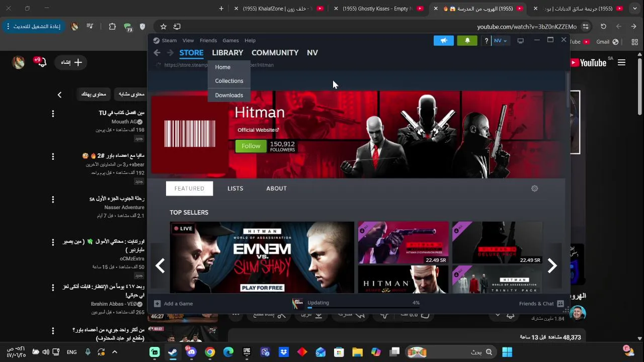Show next top sellers carousel arrow
The image size is (644, 362).
coord(552,266)
